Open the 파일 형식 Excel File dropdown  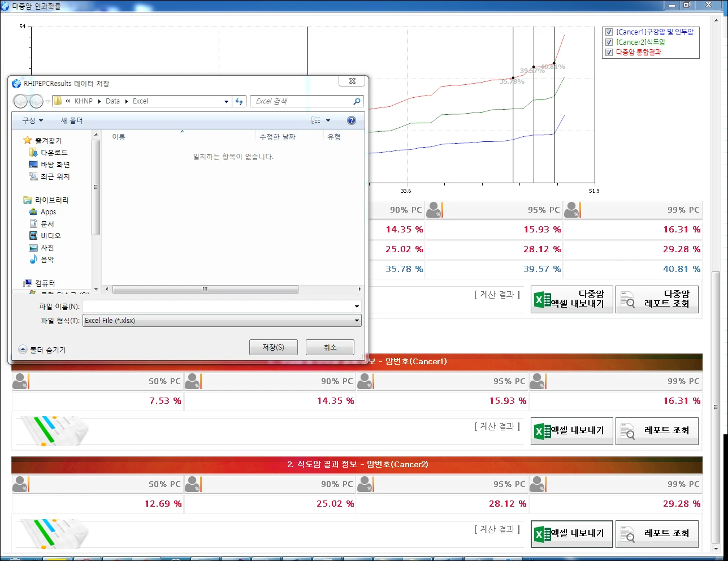(222, 321)
